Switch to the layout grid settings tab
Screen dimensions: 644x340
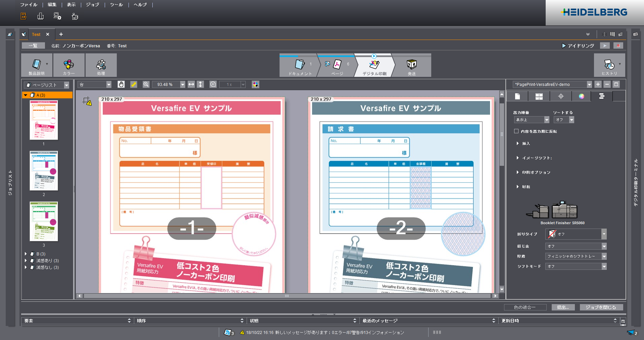(539, 97)
